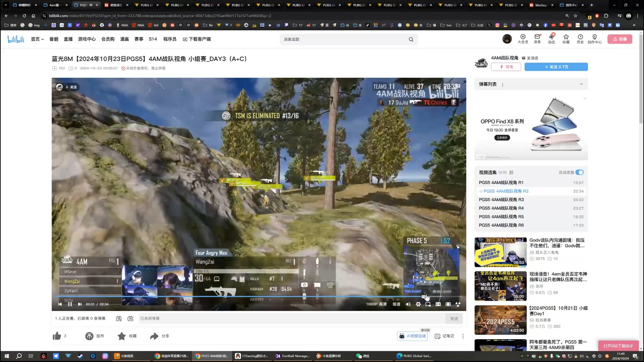Viewport: 644px width, 362px height.
Task: Toggle the 自动连播 autoplay switch
Action: coord(579,172)
